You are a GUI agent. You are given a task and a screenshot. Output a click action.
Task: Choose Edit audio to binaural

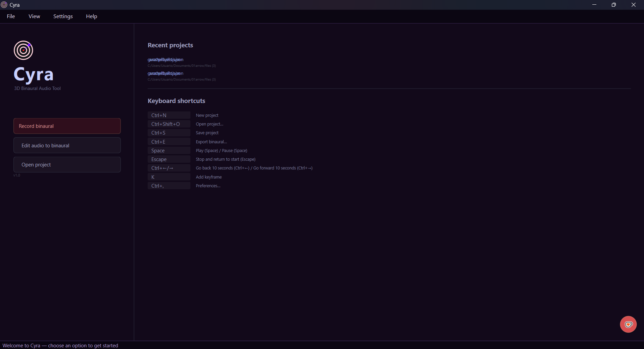(67, 145)
